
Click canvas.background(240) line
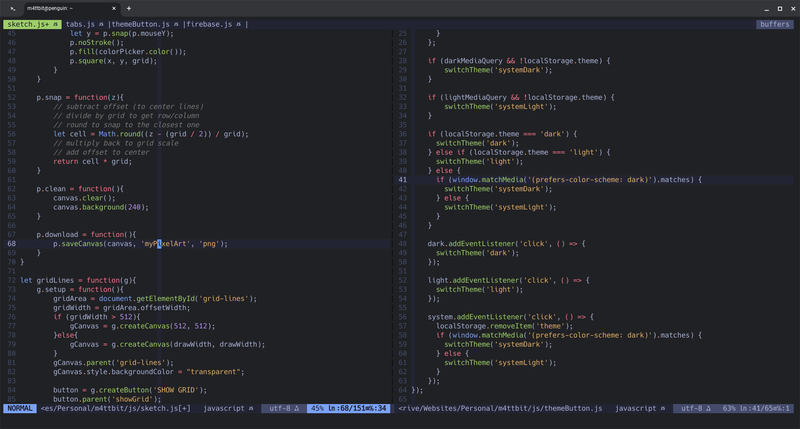point(101,207)
